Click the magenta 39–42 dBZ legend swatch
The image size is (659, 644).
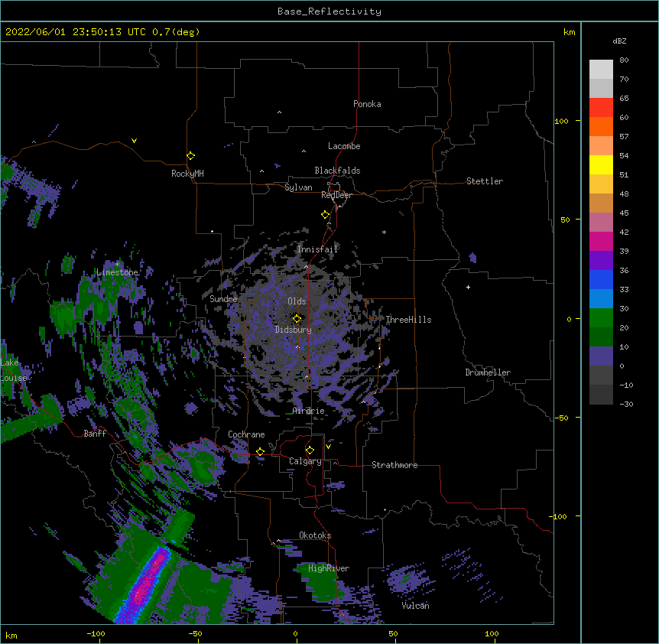click(x=601, y=241)
